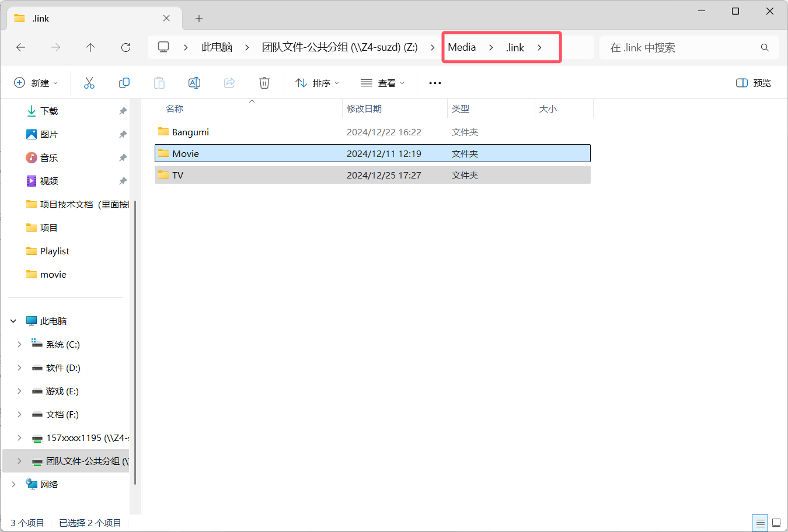Click chevron after Media in address bar
788x532 pixels.
[x=491, y=47]
